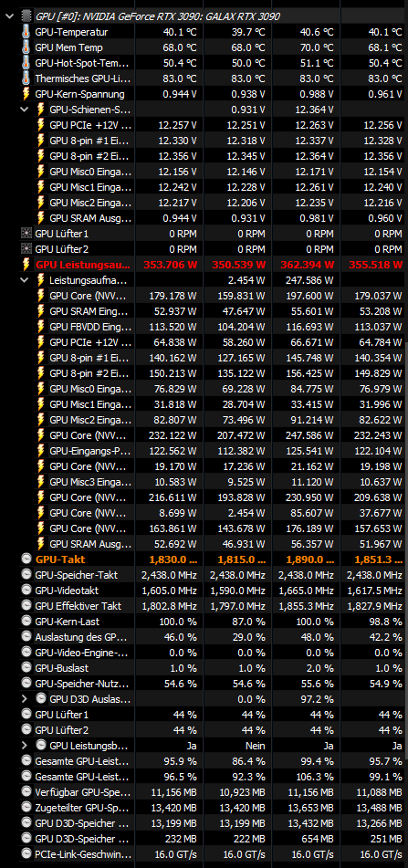Viewport: 408px width, 868px height.
Task: Click the clock icon beside GPU-Speicher-Takt
Action: pos(26,575)
